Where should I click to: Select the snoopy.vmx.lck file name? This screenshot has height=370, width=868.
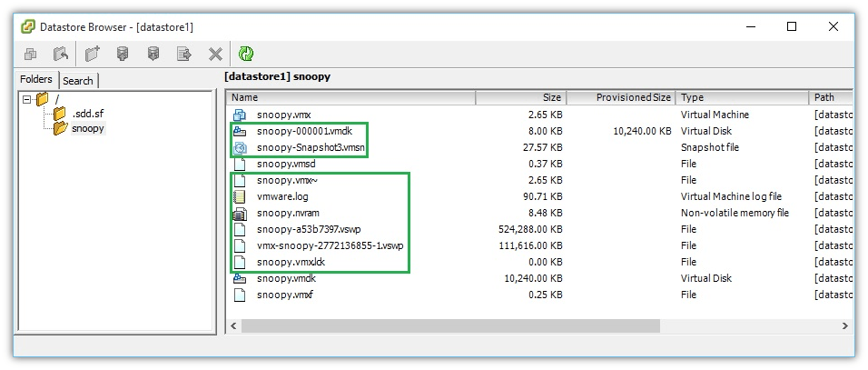tap(291, 262)
